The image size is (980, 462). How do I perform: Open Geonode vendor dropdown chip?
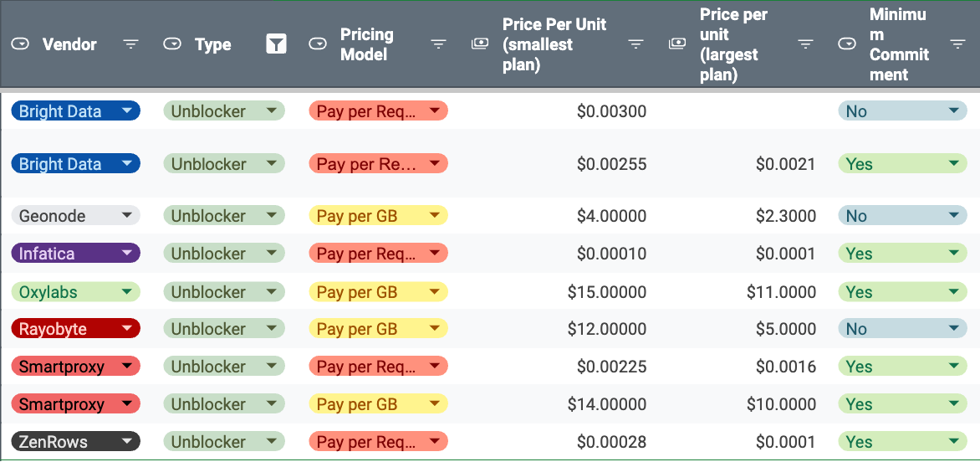(75, 216)
